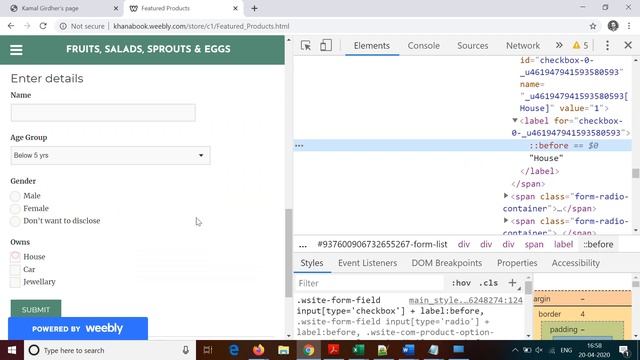Switch to the Event Listeners pane

367,263
